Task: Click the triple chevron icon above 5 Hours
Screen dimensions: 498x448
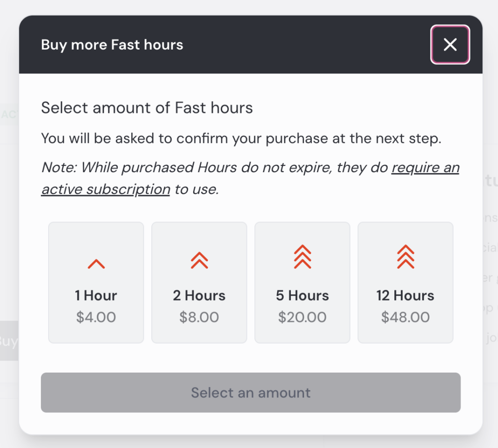Action: click(302, 257)
